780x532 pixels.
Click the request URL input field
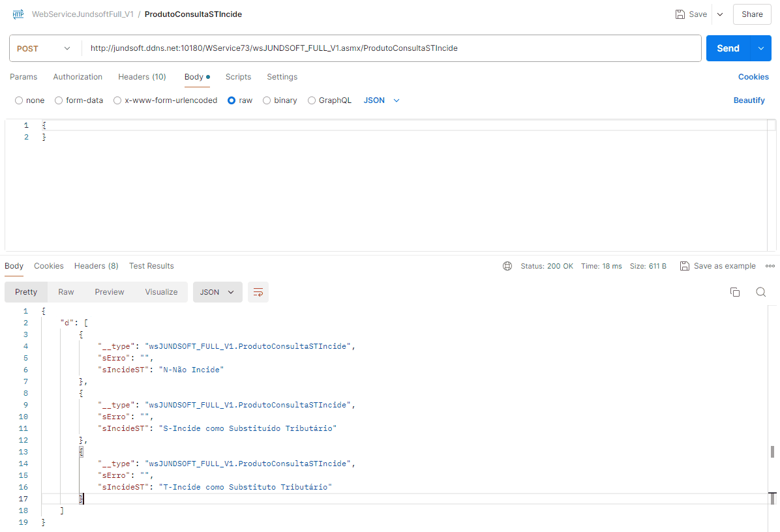(391, 48)
